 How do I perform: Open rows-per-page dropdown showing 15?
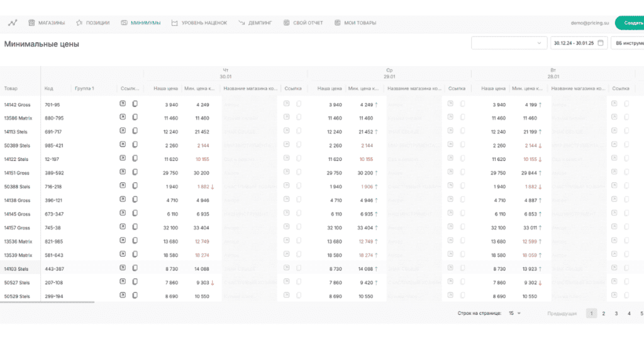[514, 313]
